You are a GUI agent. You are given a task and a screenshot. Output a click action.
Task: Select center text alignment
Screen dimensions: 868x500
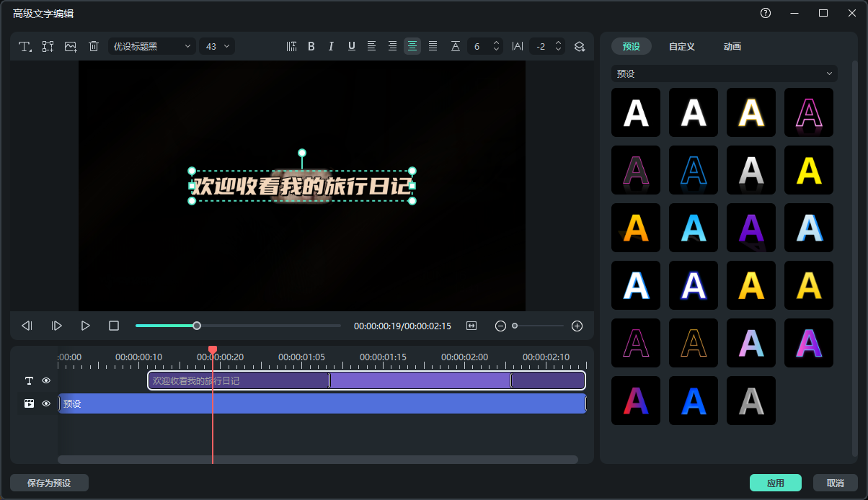coord(412,46)
